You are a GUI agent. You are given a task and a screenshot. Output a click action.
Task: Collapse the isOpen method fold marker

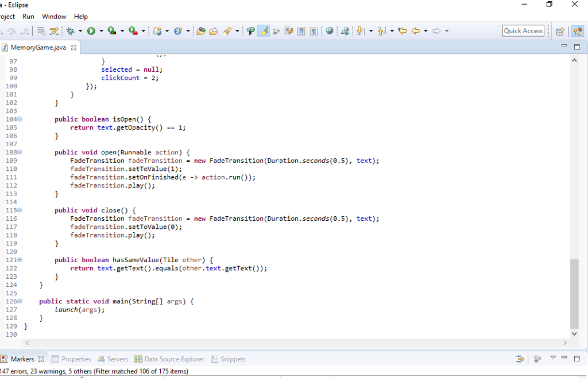[19, 119]
